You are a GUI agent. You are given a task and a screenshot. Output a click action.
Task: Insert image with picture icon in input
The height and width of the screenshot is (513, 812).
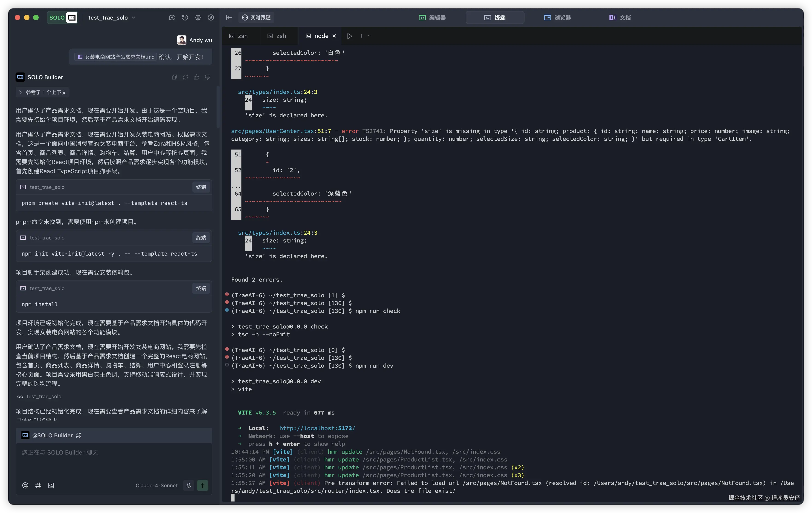pos(51,485)
